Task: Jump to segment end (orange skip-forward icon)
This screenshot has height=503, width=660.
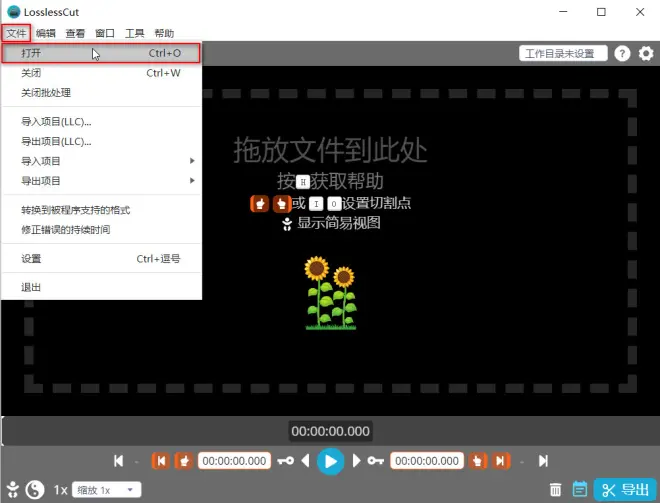Action: coord(500,461)
